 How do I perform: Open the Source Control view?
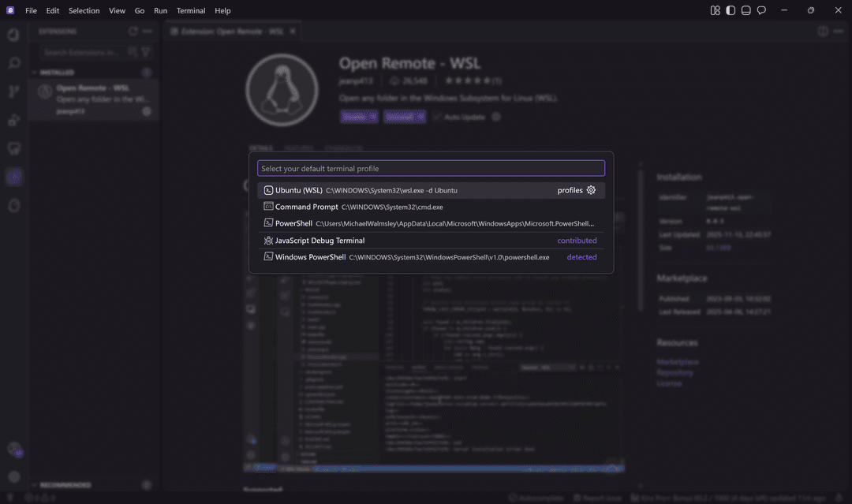14,91
